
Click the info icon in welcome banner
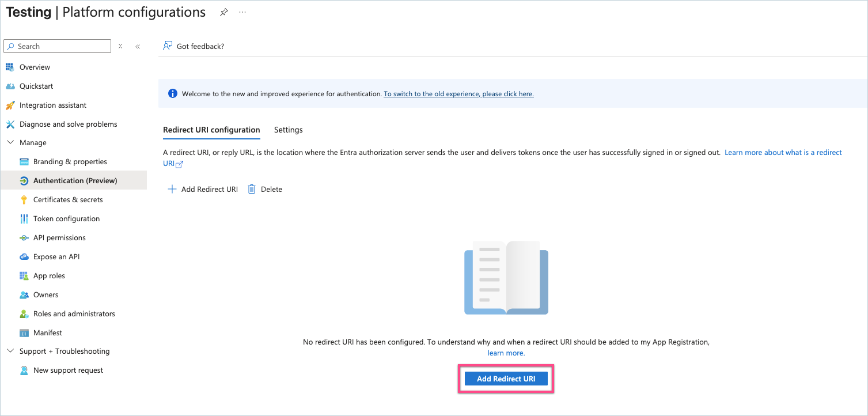click(x=172, y=93)
